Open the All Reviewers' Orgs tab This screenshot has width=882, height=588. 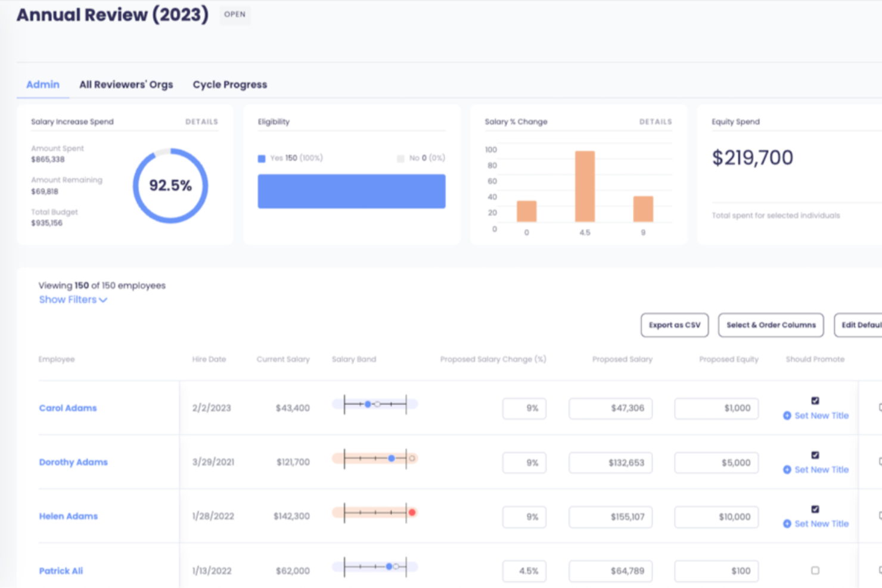[x=126, y=85]
